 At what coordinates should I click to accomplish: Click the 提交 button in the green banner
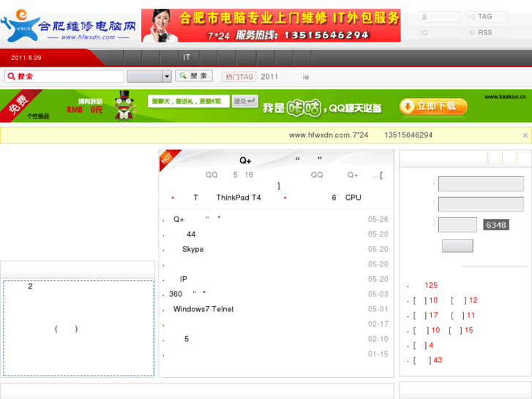click(244, 101)
